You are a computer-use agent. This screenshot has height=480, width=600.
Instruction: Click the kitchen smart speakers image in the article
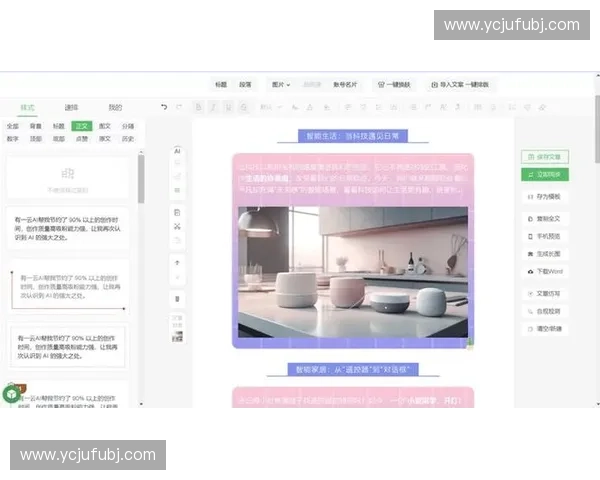pos(353,272)
